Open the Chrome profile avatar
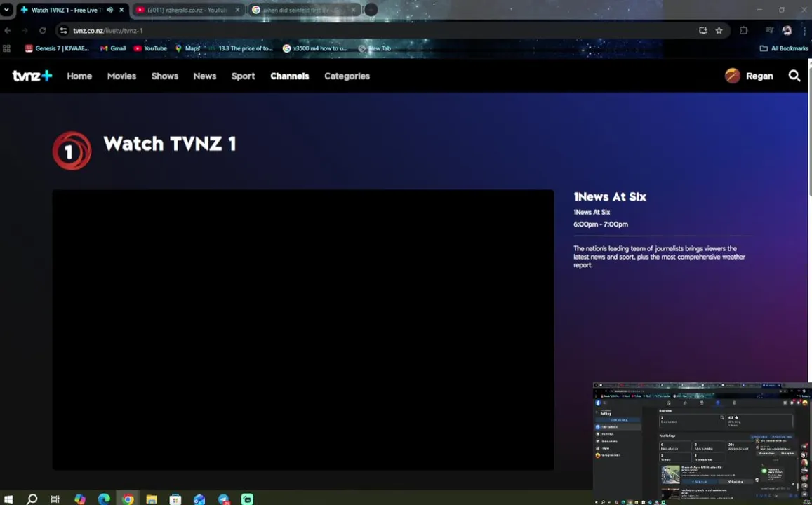 click(x=787, y=31)
